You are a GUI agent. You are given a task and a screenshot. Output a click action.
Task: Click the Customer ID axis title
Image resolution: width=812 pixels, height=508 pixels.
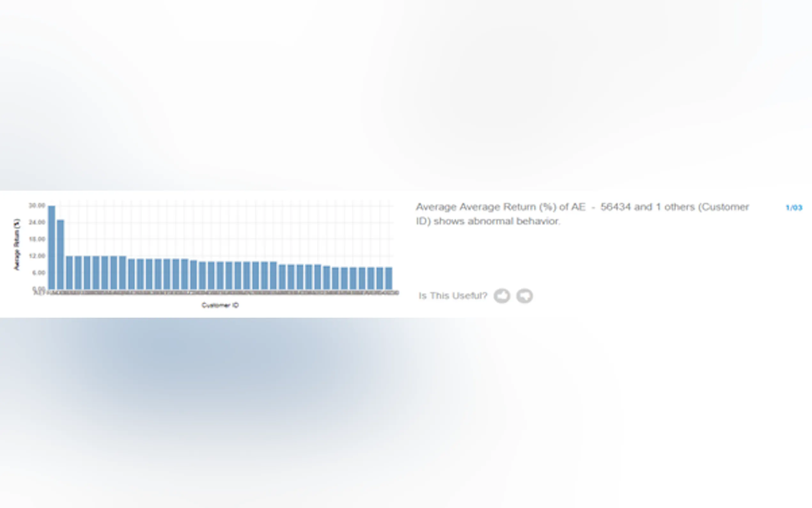click(x=220, y=305)
